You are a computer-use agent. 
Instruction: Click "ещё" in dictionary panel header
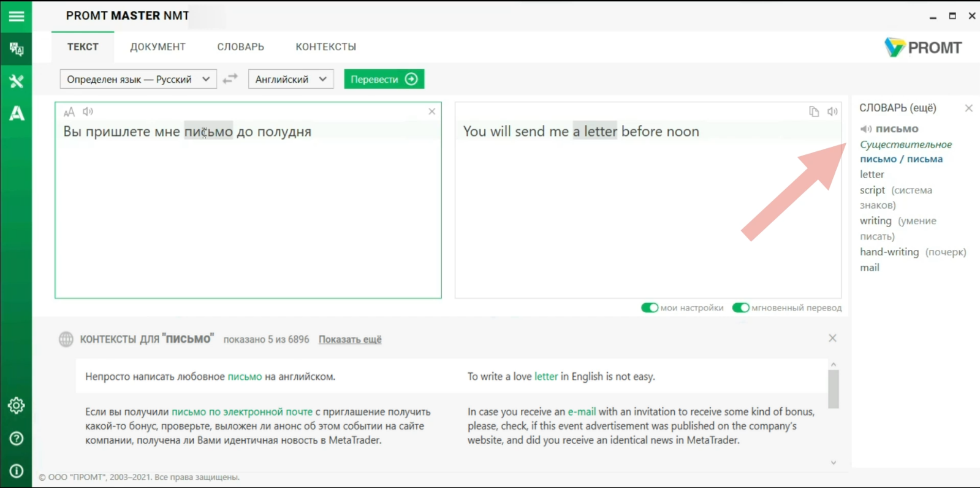click(923, 108)
